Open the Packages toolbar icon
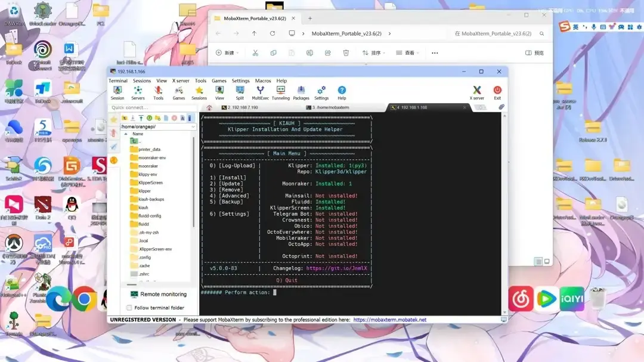This screenshot has width=644, height=362. click(301, 93)
